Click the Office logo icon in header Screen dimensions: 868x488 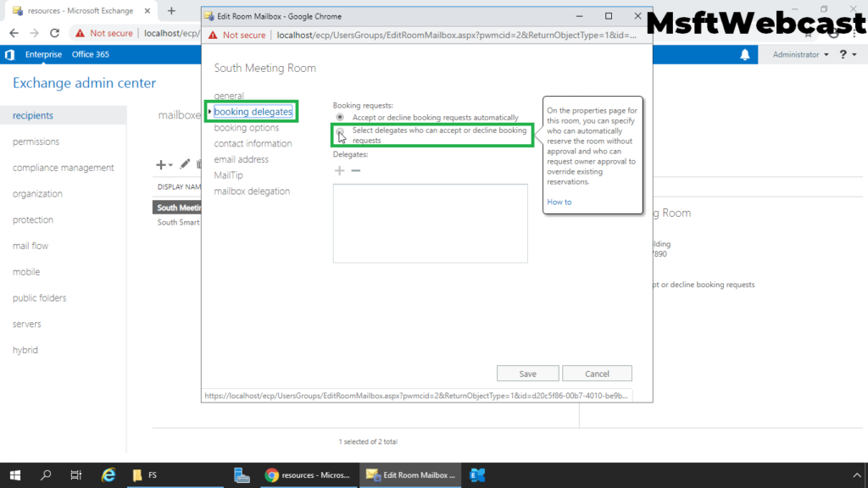coord(9,54)
